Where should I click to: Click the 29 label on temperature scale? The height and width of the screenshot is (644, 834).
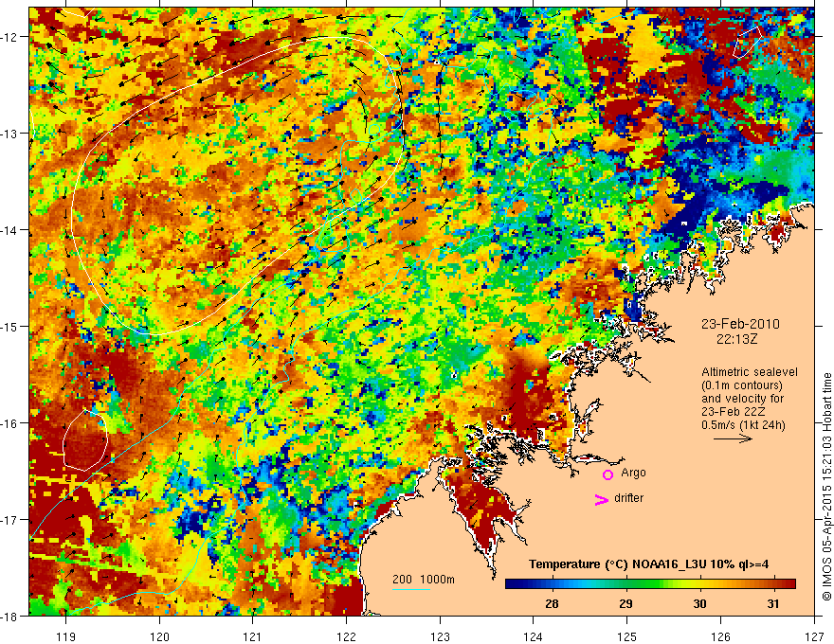pos(626,603)
